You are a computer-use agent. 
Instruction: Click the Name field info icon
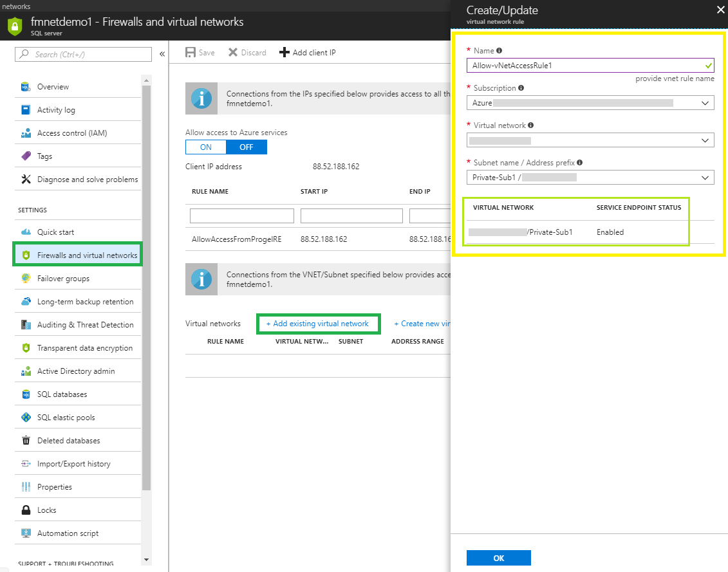(499, 51)
